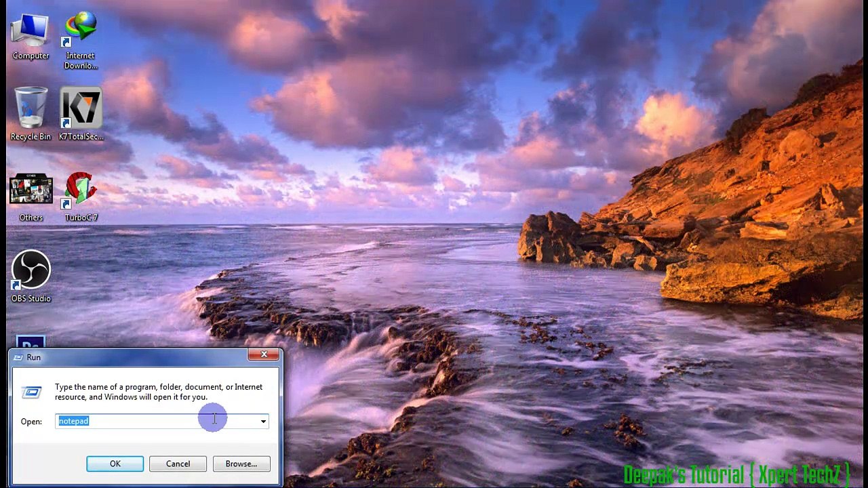Viewport: 868px width, 488px height.
Task: Expand the Open field history dropdown
Action: coord(263,422)
